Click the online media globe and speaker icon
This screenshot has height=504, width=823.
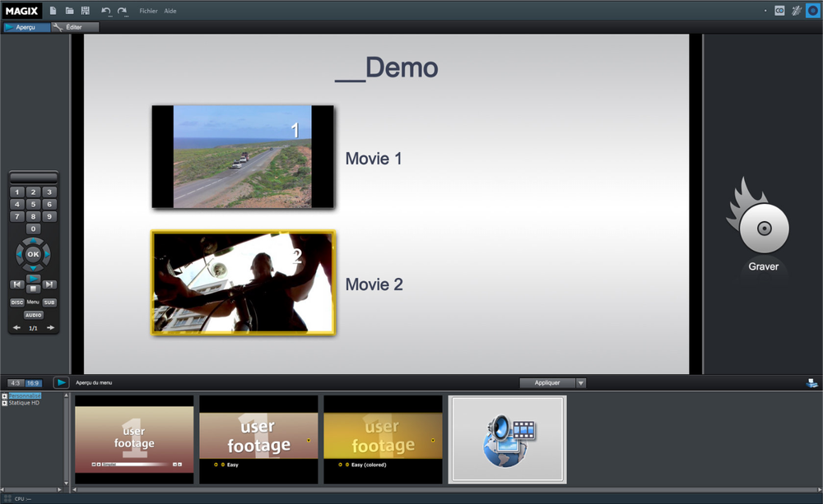coord(507,440)
